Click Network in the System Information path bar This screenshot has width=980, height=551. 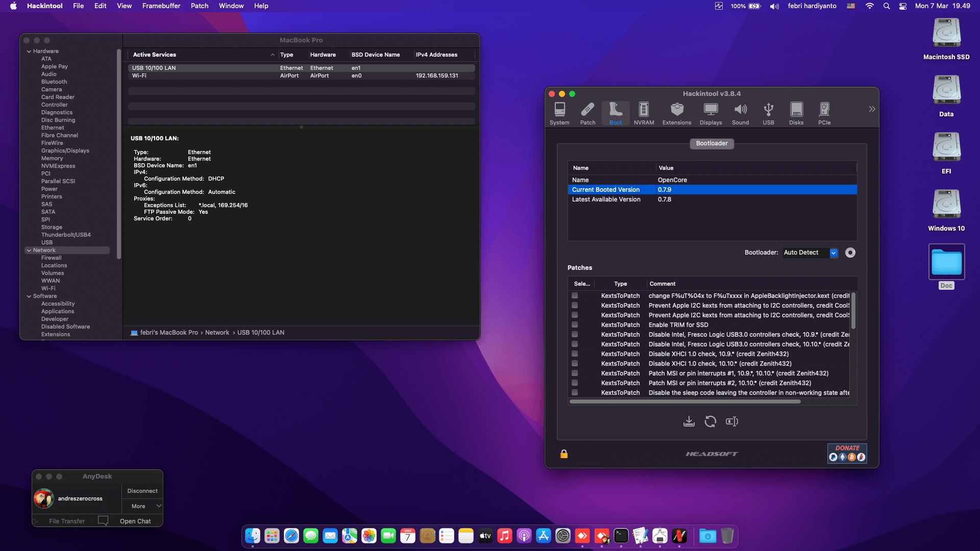pos(217,333)
